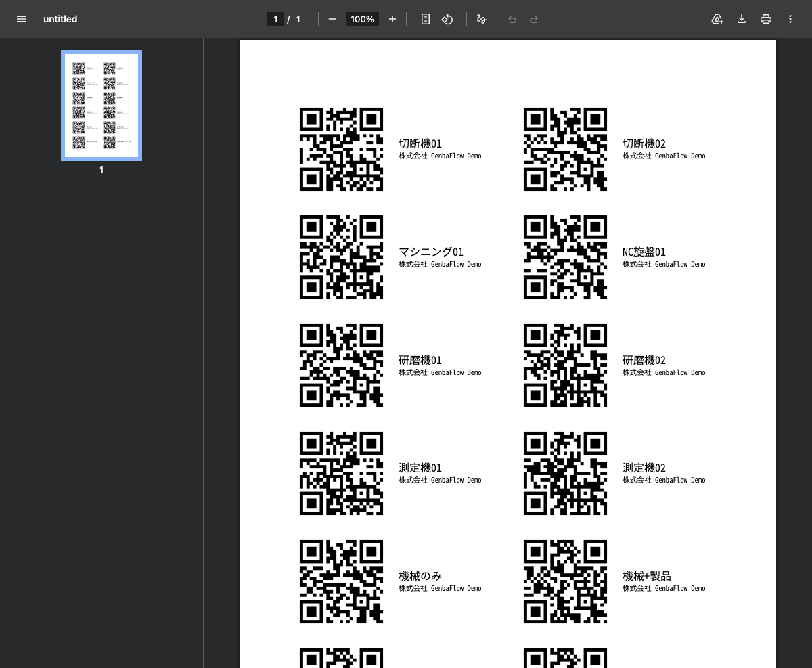Click the label text 研磨機01
Screen dimensions: 812x668
pos(420,360)
